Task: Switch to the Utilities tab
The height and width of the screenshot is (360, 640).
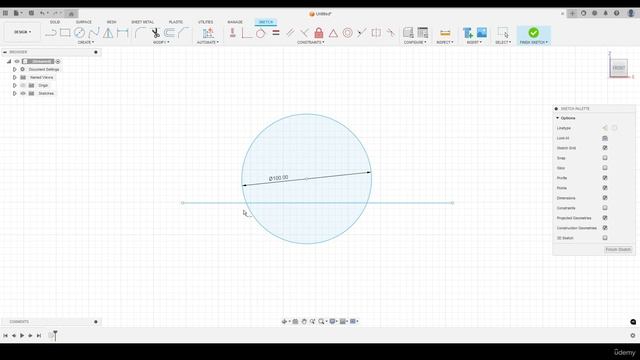Action: click(x=206, y=22)
